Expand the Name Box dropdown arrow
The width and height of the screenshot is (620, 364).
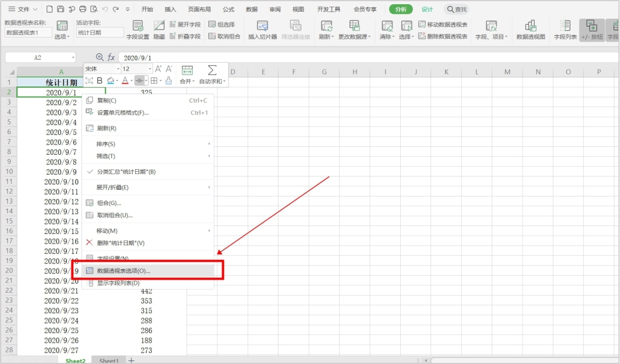pos(73,57)
